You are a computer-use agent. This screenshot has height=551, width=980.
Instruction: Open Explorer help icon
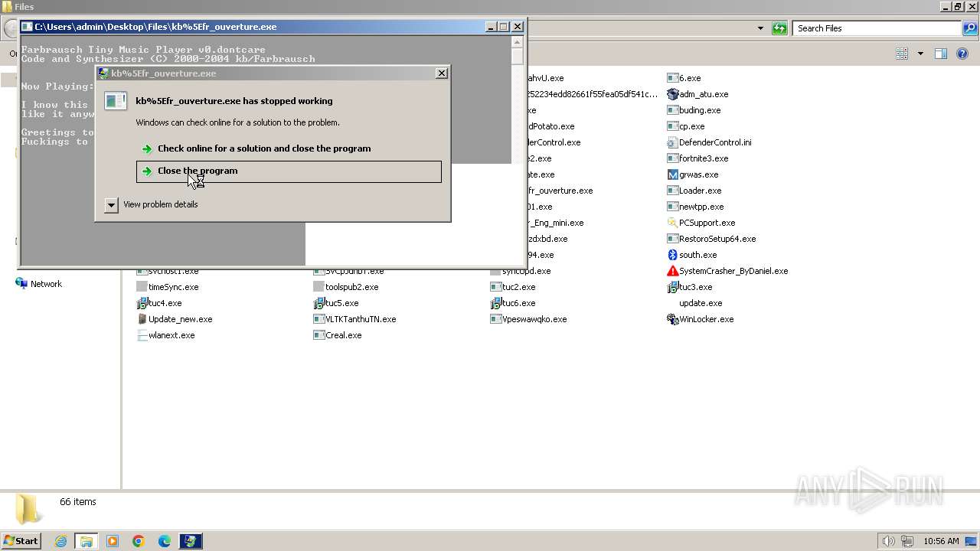coord(962,54)
